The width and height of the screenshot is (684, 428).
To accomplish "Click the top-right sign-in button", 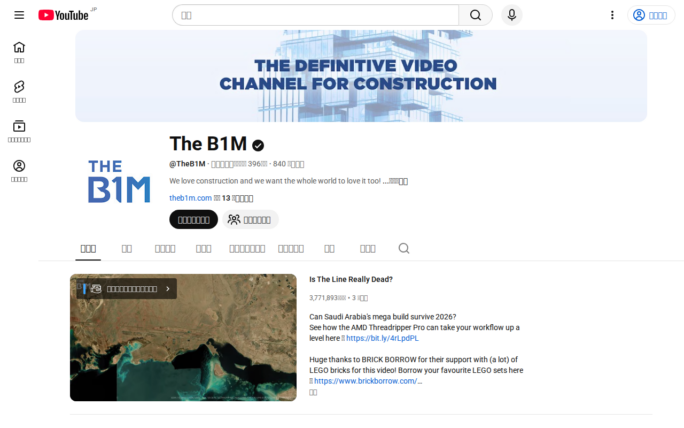I will click(x=651, y=15).
